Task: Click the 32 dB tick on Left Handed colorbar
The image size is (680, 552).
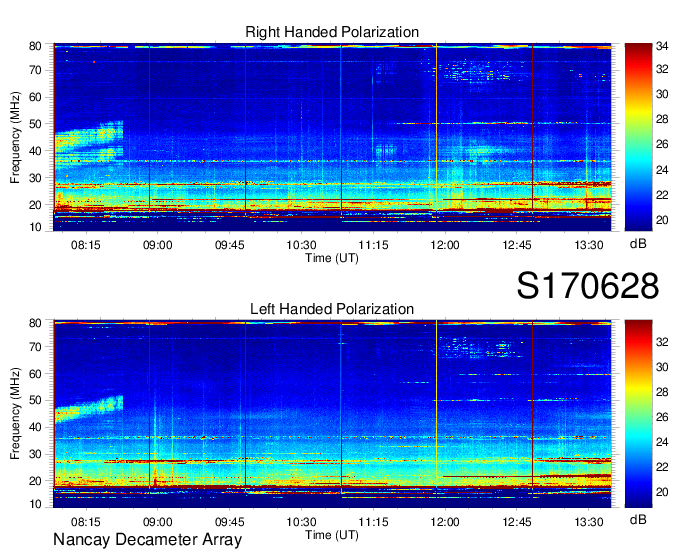Action: click(662, 342)
